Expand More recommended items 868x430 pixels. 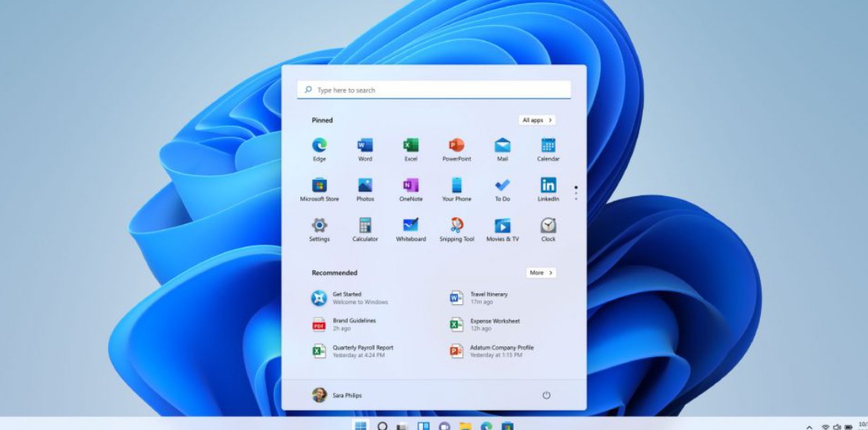pos(540,273)
